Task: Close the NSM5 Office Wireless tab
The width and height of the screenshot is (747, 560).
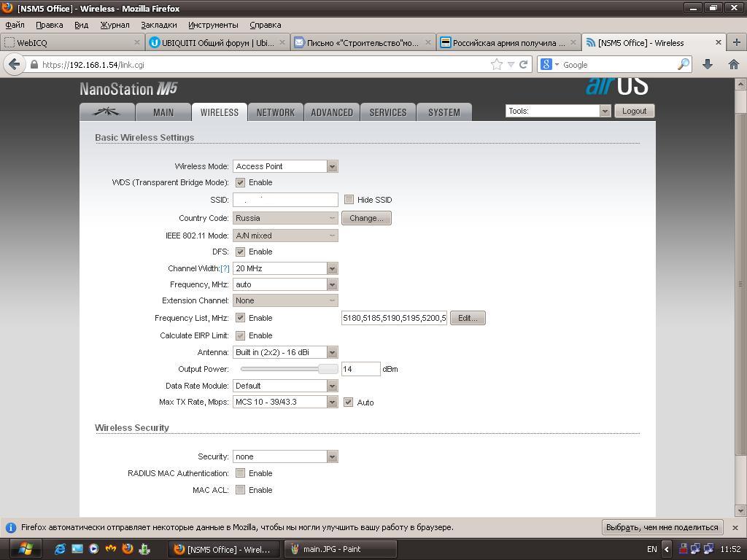Action: tap(718, 42)
